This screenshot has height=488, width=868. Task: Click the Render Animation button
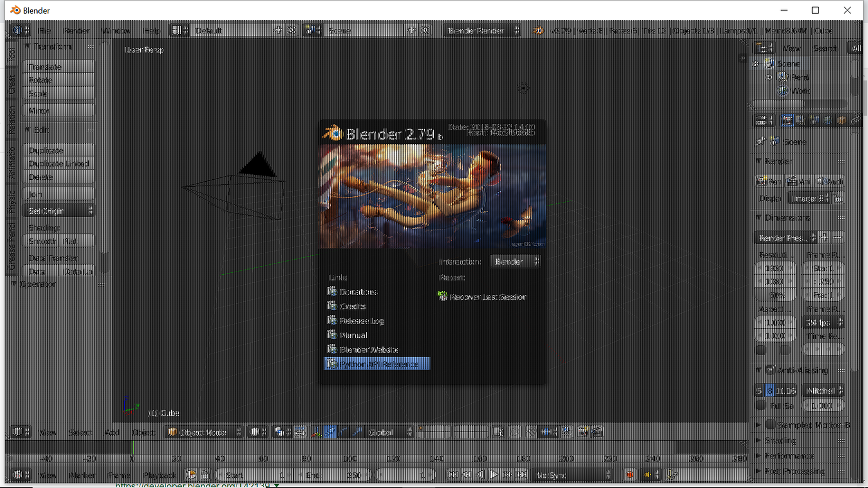(x=798, y=181)
